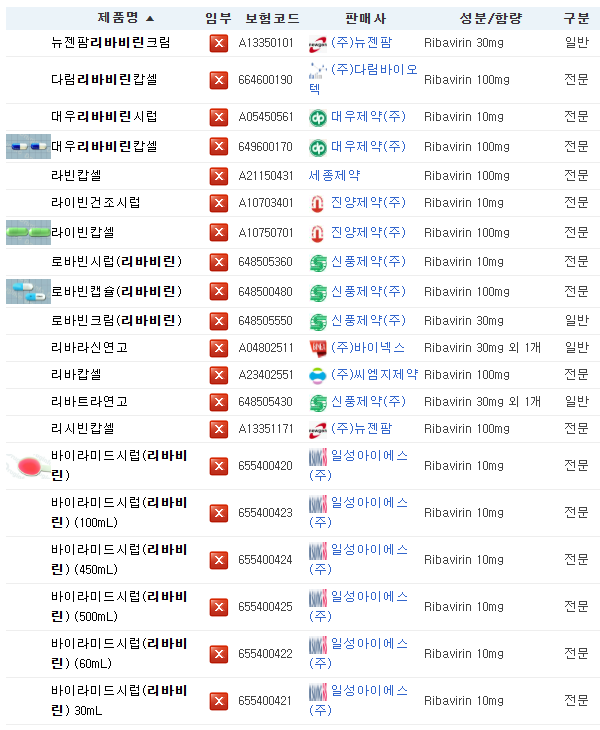Screen dimensions: 600x730
Task: Select product name 다림리바비린캅셀
Action: click(x=104, y=80)
